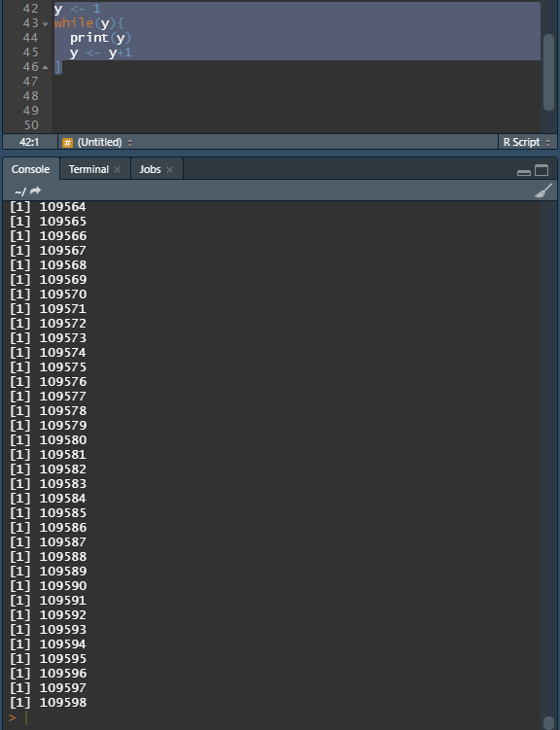Clear the console with the broom icon
Screen dimensions: 560x730
542,191
